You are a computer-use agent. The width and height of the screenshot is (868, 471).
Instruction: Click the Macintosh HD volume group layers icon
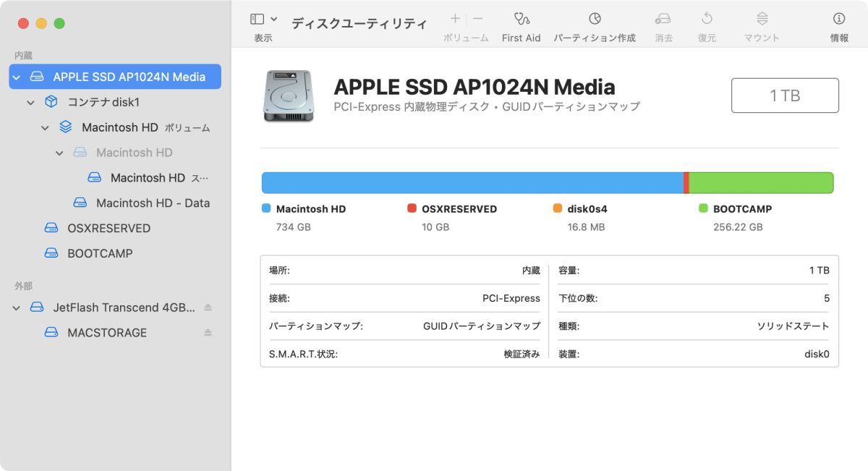click(66, 127)
